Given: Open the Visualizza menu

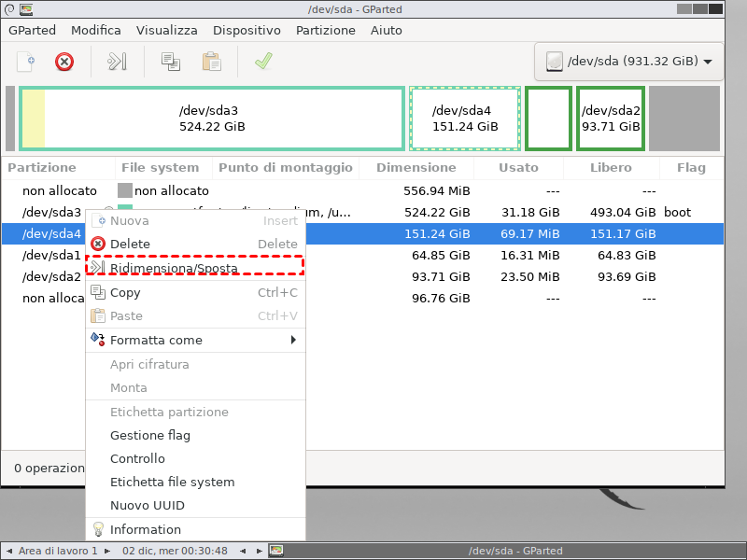Looking at the screenshot, I should [x=167, y=31].
